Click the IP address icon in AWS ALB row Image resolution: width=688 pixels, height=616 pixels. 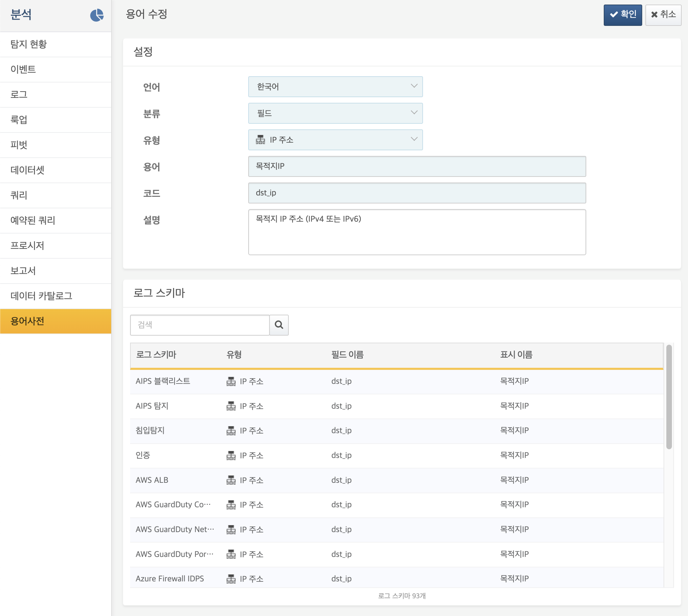point(231,480)
